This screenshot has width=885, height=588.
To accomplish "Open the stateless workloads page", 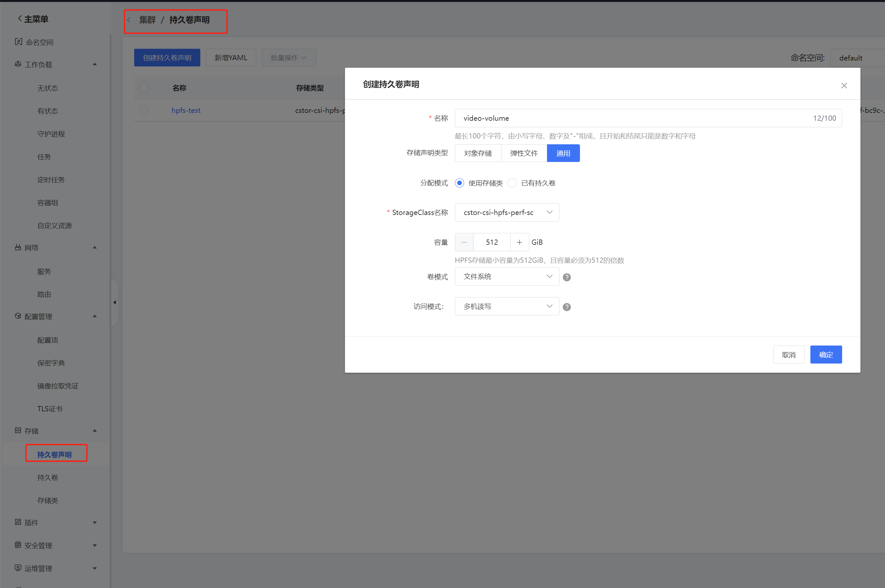I will tap(48, 88).
